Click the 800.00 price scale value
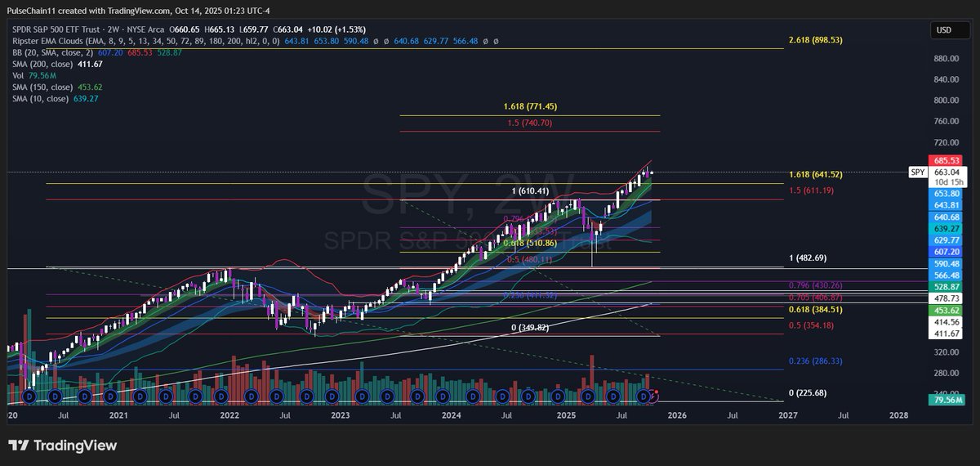Screen dimensions: 980x466 pos(947,101)
